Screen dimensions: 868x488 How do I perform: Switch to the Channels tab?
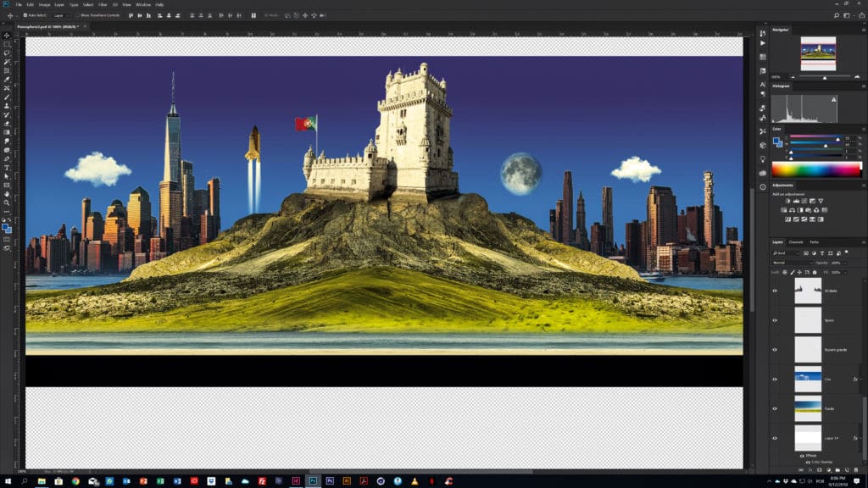[796, 242]
